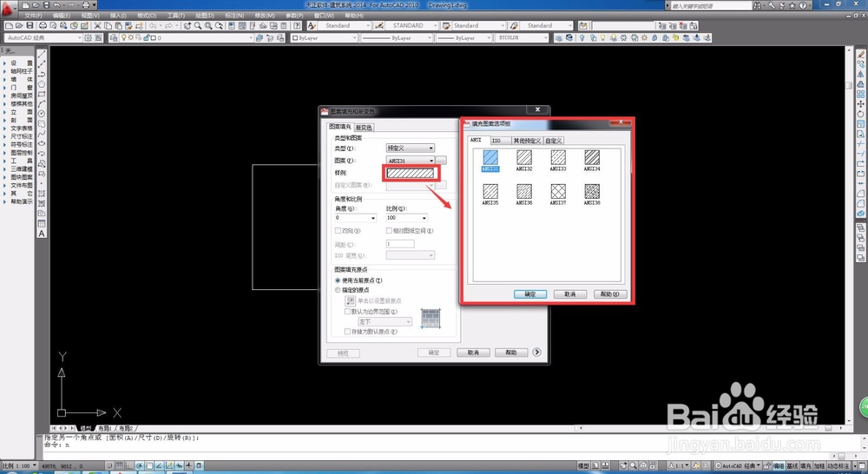The image size is (868, 474).
Task: Select 使用当前原点 radio button
Action: point(338,280)
